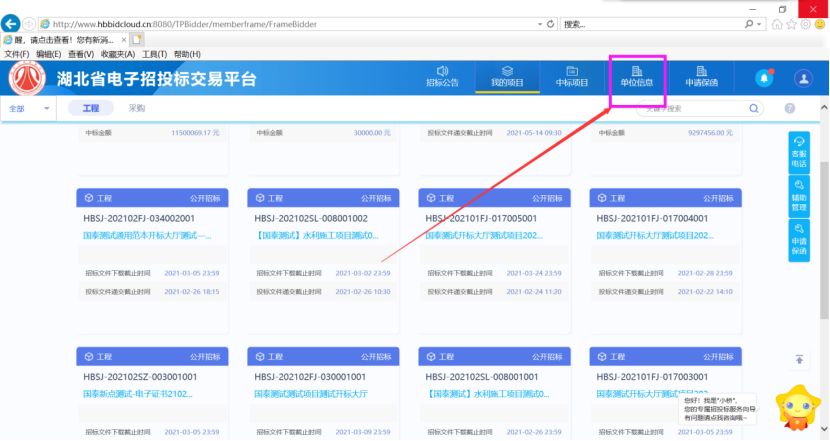This screenshot has height=441, width=830.
Task: Open 申请保函 in the top navigation
Action: [x=701, y=76]
